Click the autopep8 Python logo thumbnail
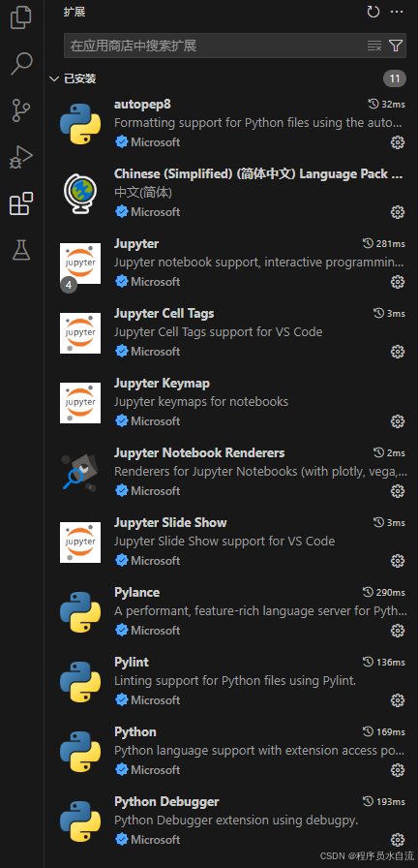Viewport: 418px width, 868px height. [x=80, y=124]
